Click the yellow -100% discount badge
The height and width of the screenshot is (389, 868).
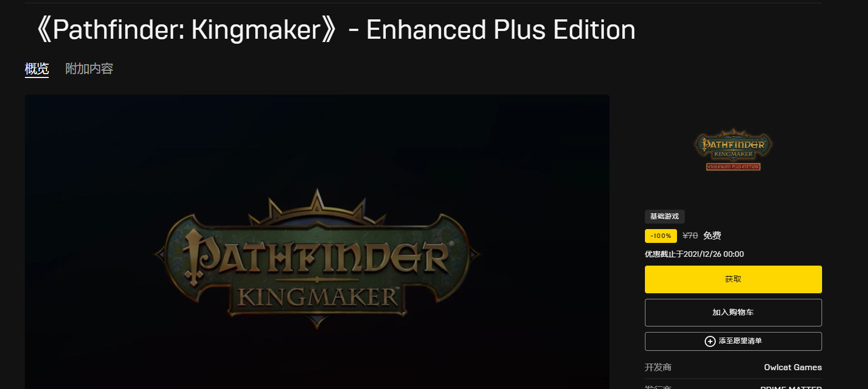(x=661, y=236)
